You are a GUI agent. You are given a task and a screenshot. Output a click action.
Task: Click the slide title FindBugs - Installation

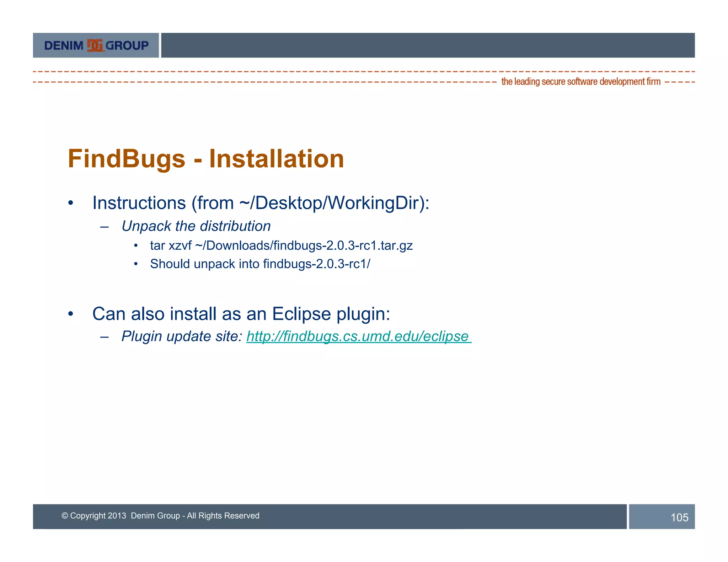point(206,159)
